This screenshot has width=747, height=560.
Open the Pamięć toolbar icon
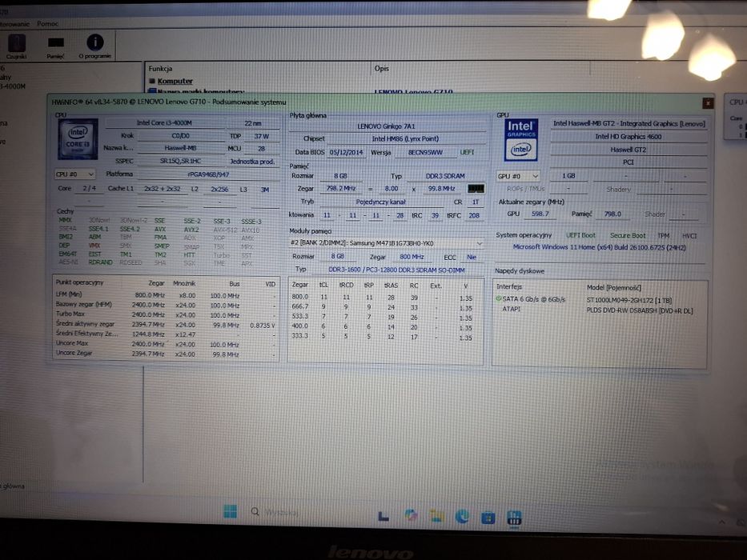point(55,46)
